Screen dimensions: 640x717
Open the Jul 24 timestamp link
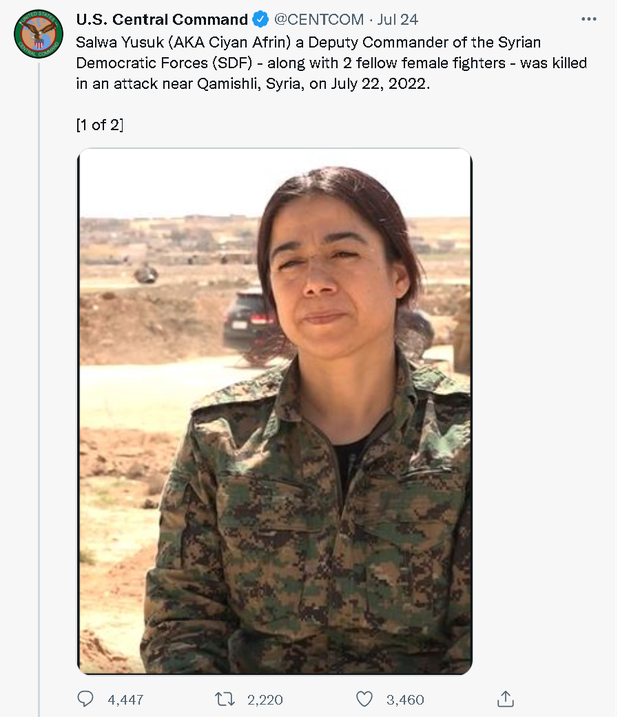[x=397, y=20]
